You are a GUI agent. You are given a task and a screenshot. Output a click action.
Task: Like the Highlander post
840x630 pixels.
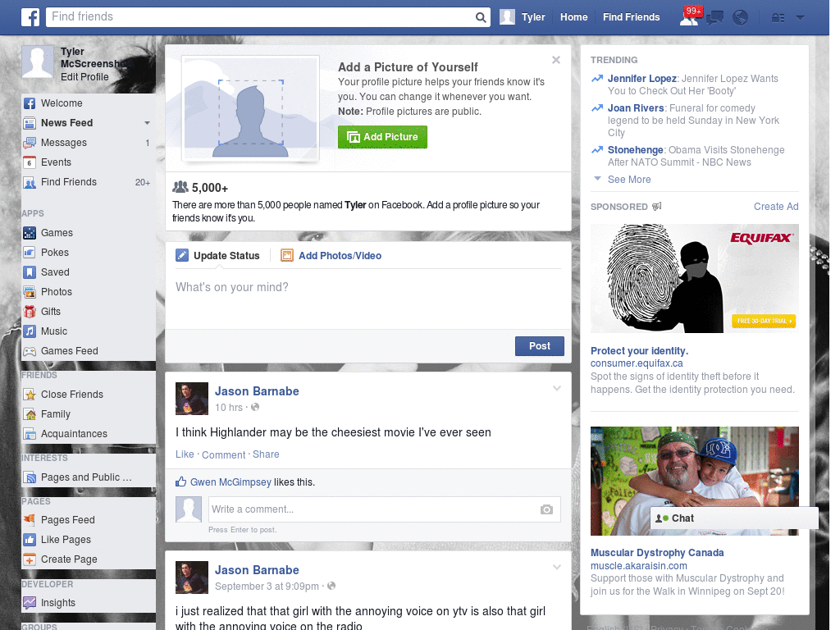tap(185, 454)
